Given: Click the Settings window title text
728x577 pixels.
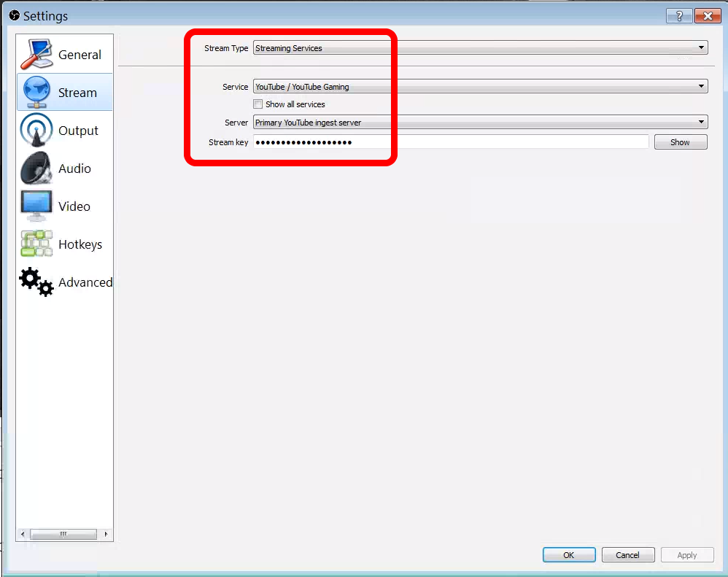Looking at the screenshot, I should pyautogui.click(x=45, y=16).
